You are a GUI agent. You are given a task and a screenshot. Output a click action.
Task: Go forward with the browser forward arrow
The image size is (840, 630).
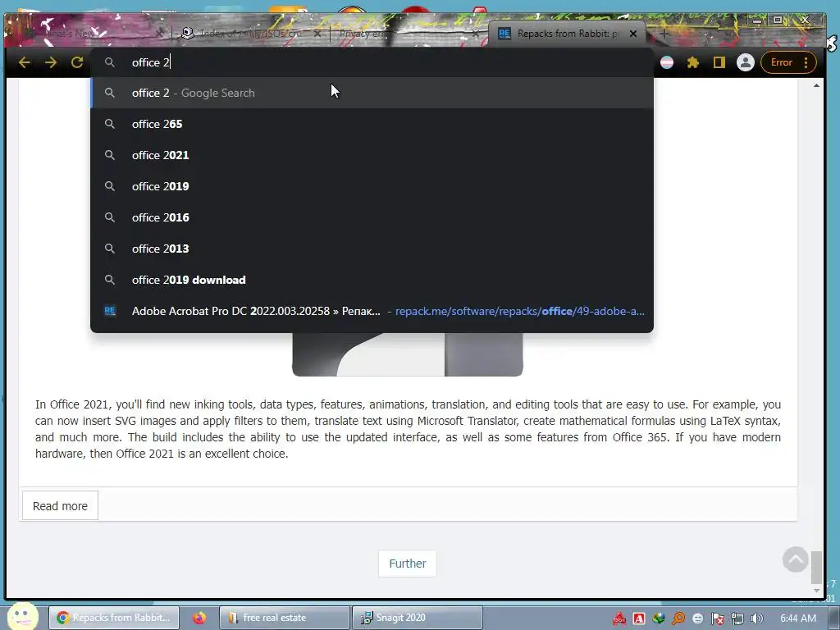pyautogui.click(x=51, y=62)
